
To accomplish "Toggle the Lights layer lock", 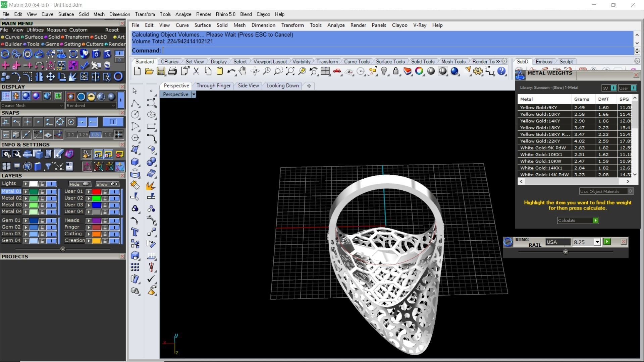I will click(42, 184).
